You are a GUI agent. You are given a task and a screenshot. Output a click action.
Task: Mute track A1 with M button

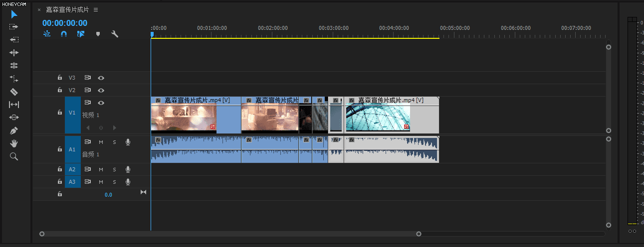(x=101, y=142)
